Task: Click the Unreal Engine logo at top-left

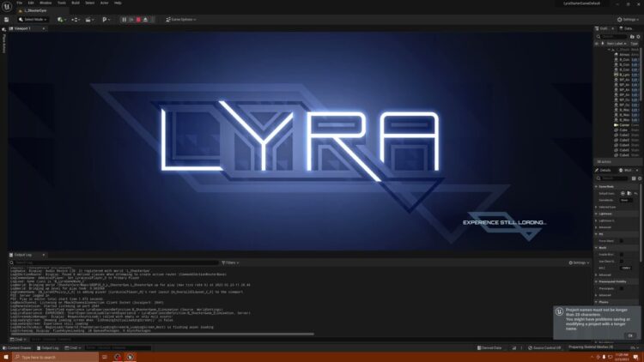Action: [7, 7]
